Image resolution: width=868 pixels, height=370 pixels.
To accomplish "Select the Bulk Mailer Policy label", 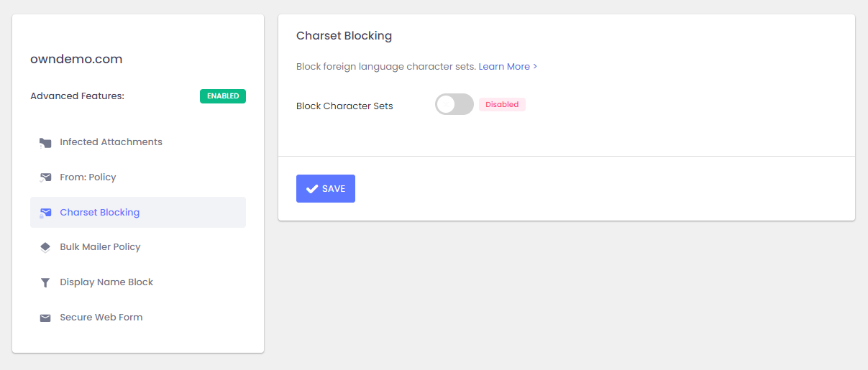I will point(100,247).
